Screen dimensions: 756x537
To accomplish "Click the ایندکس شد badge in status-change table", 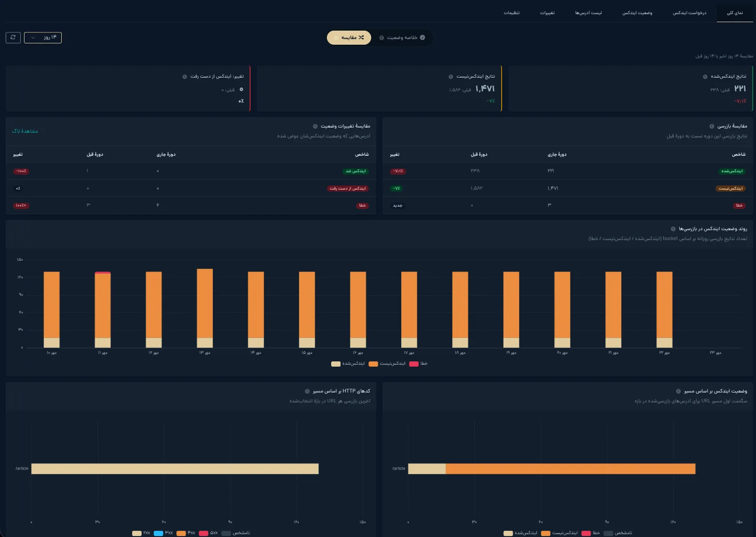I will 356,171.
